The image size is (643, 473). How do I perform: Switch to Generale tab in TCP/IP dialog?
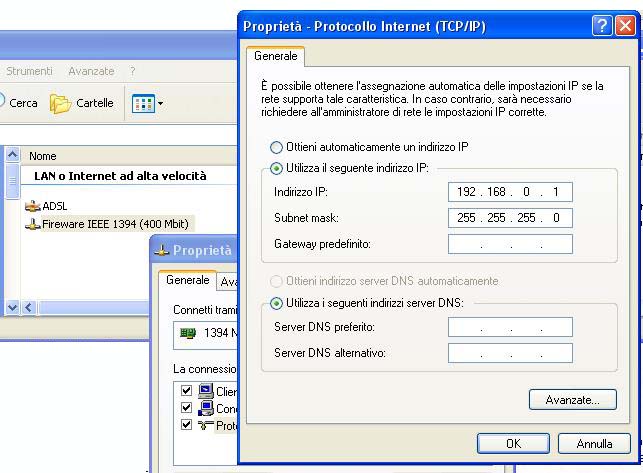point(276,56)
